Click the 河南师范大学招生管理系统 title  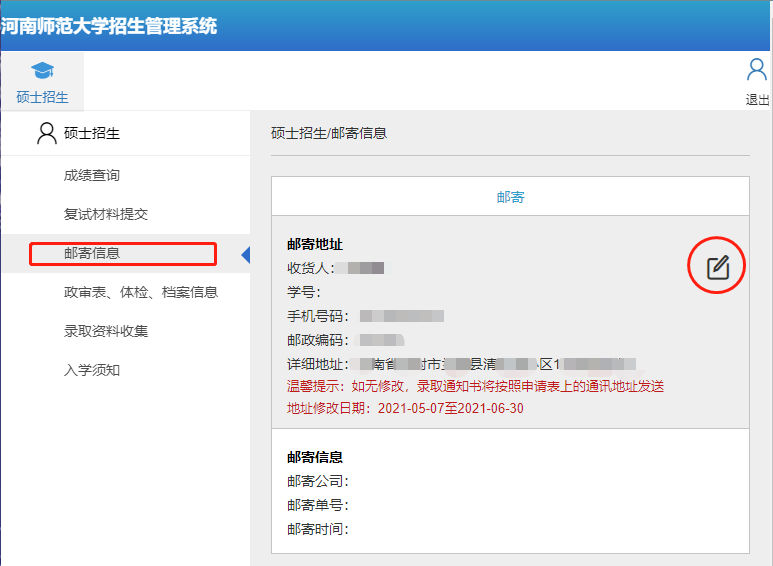(108, 26)
